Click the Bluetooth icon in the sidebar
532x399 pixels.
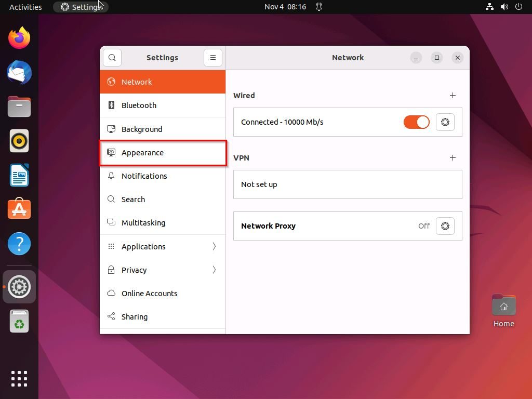[111, 105]
